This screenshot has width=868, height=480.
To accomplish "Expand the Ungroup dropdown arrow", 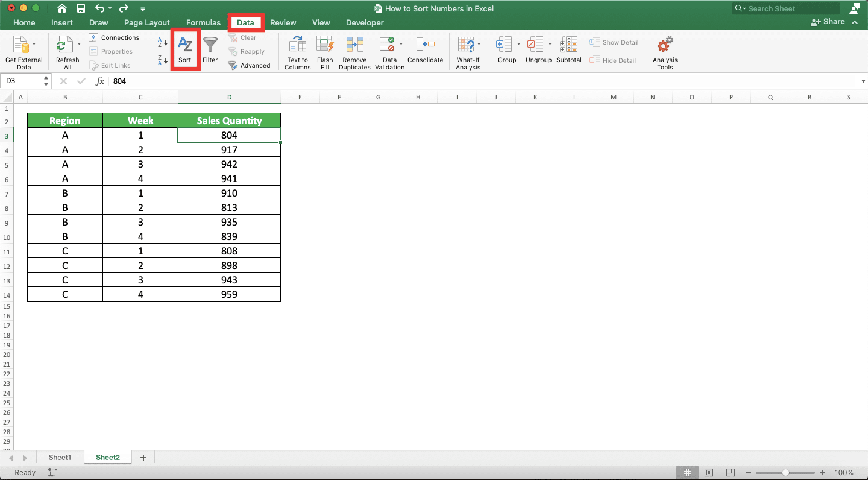I will point(550,44).
